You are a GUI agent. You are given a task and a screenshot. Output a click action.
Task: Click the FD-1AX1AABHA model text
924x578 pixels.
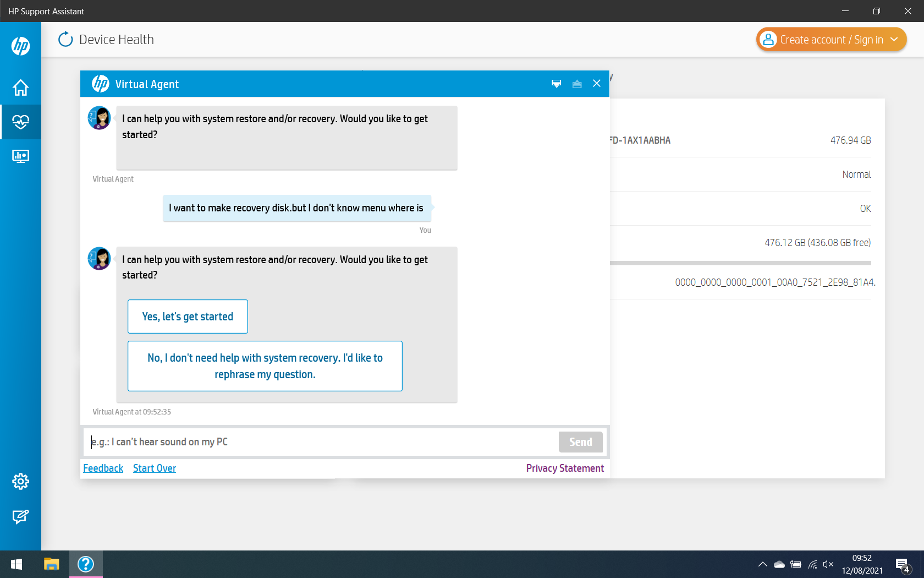(x=640, y=140)
